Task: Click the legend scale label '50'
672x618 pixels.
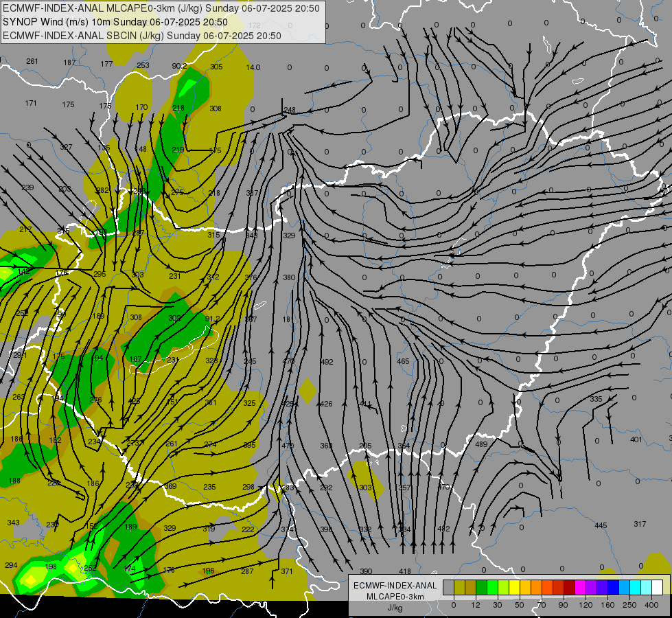Action: point(520,605)
